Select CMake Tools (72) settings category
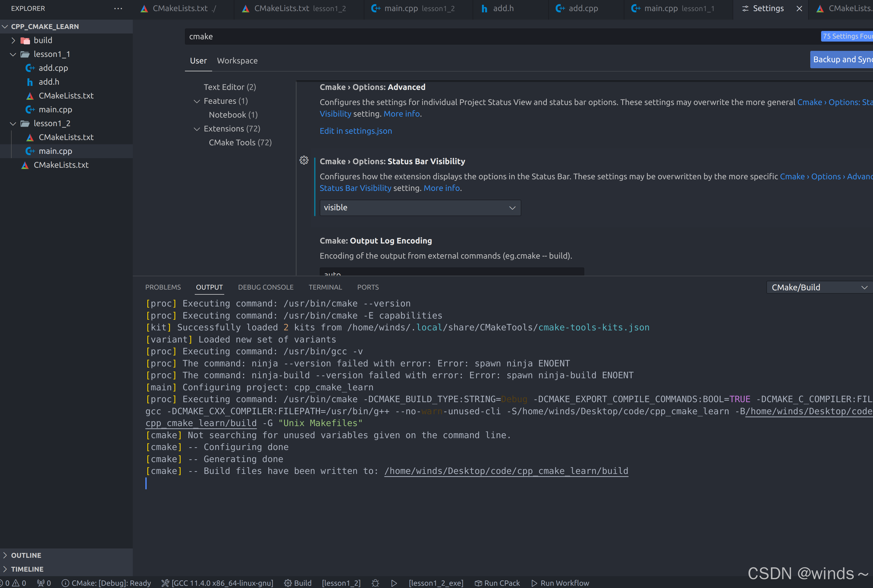Screen dimensions: 873x588 click(240, 143)
